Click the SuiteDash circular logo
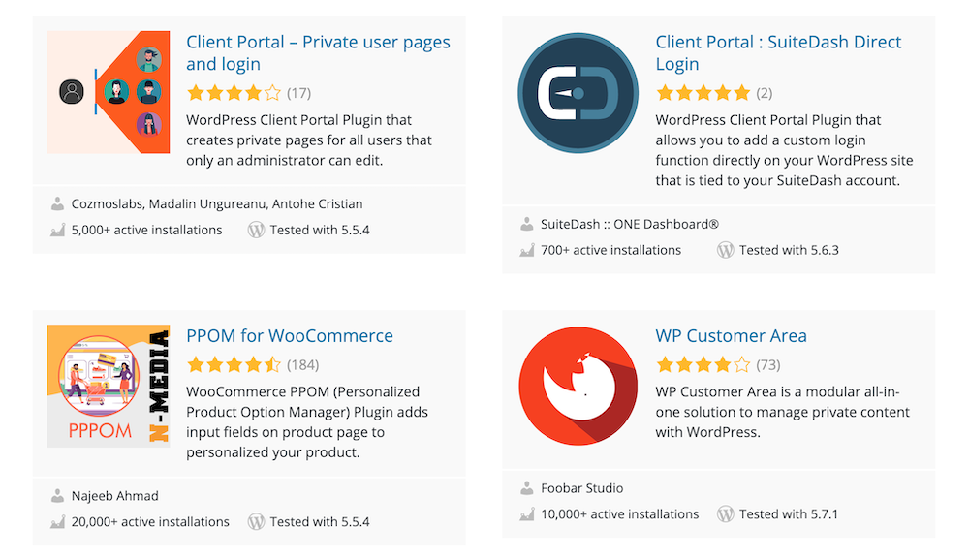969x560 pixels. point(578,94)
